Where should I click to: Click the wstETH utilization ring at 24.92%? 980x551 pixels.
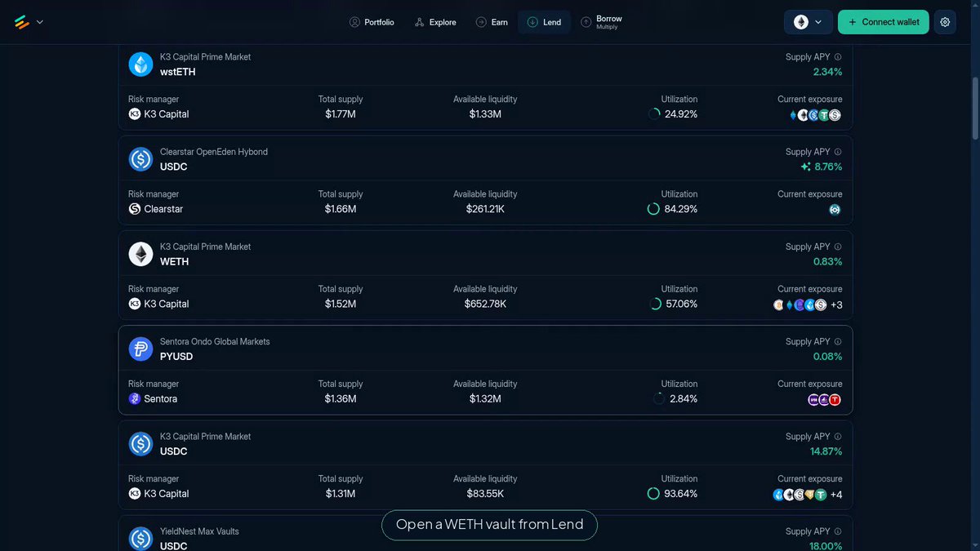[x=654, y=114]
